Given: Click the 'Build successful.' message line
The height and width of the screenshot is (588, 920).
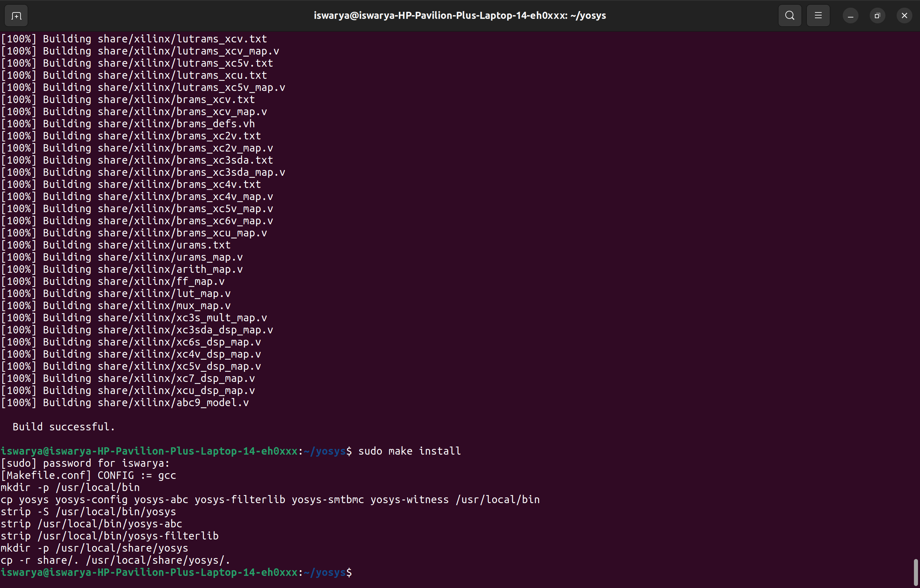Looking at the screenshot, I should [63, 427].
